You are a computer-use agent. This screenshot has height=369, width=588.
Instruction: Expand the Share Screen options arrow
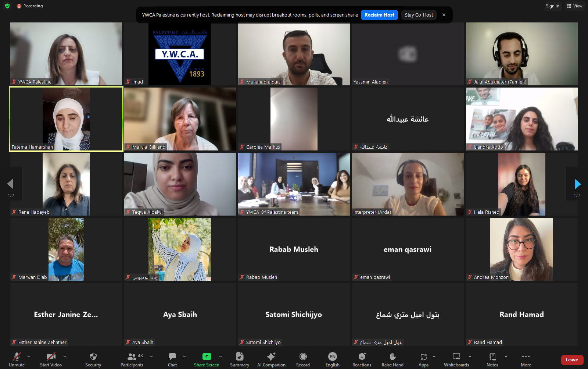(x=220, y=356)
